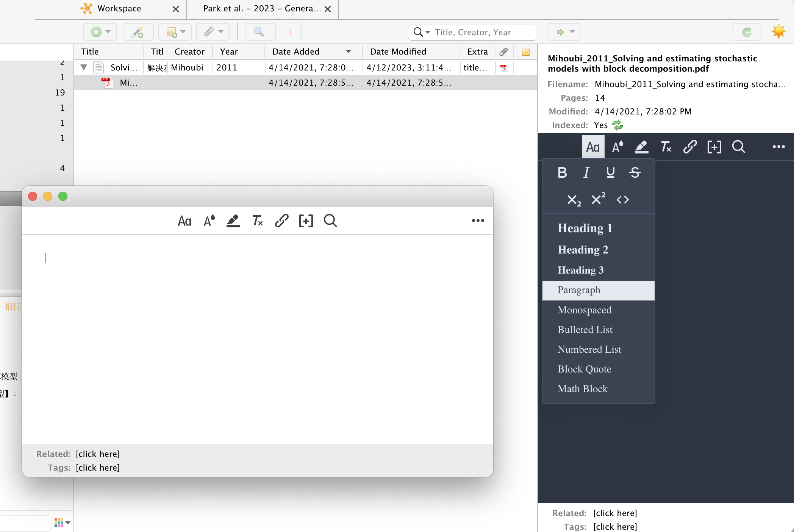The width and height of the screenshot is (794, 532).
Task: Open the search options dropdown arrow
Action: click(x=427, y=32)
